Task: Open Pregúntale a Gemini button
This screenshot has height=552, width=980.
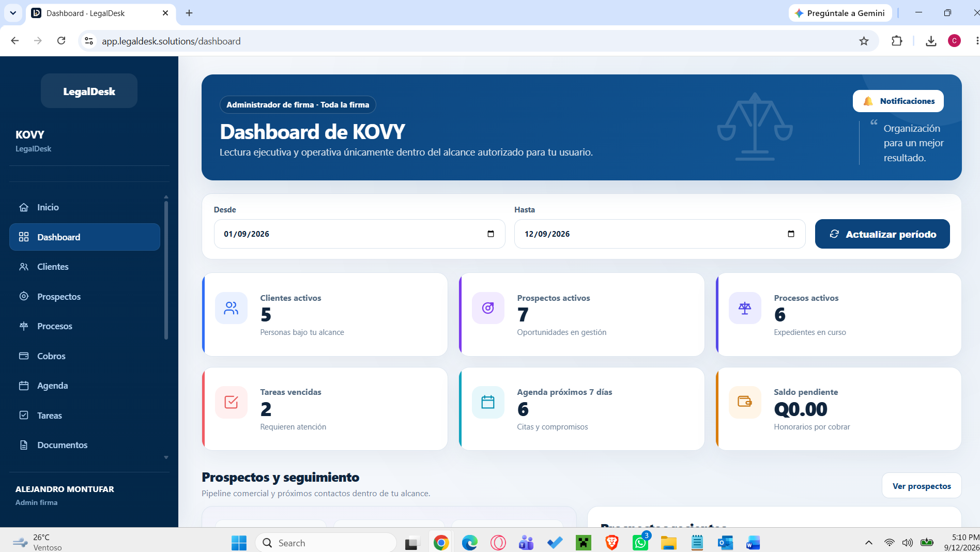Action: [840, 13]
